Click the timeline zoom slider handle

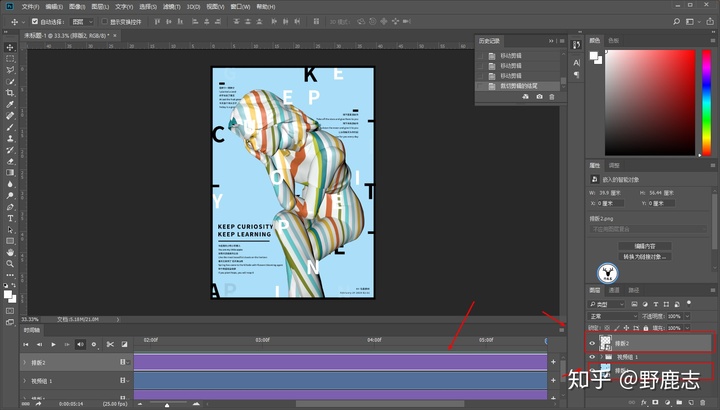point(167,404)
